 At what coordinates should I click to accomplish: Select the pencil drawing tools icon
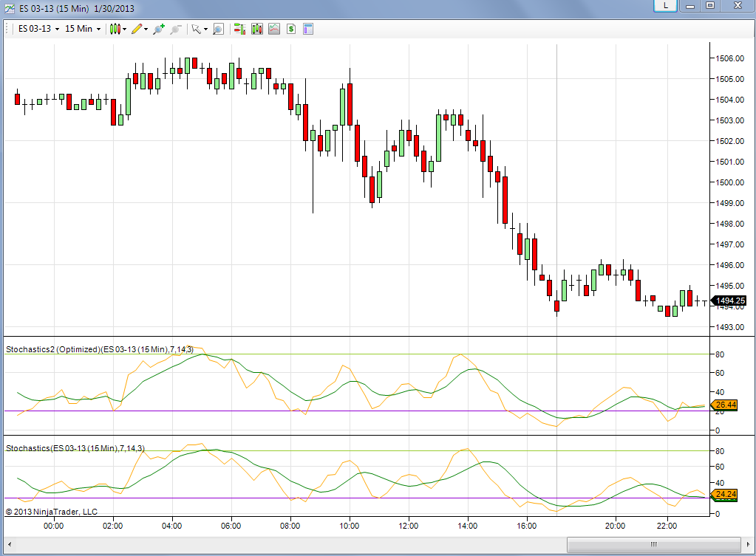[x=137, y=29]
